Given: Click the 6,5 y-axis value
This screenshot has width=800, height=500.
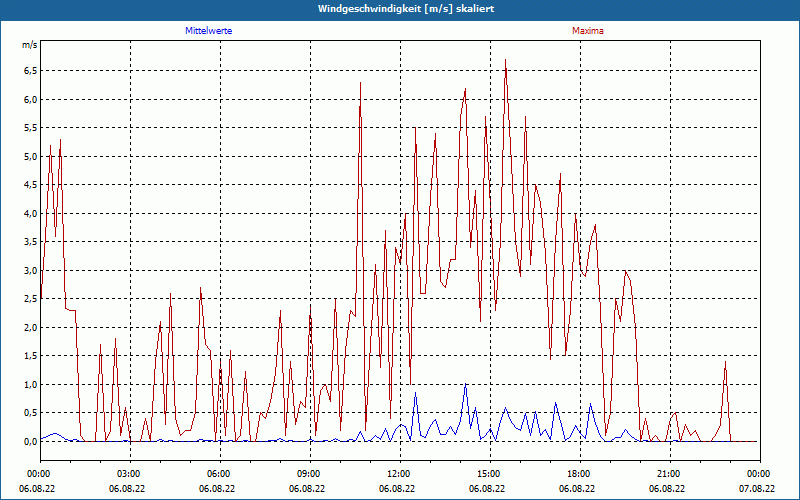Looking at the screenshot, I should point(31,70).
